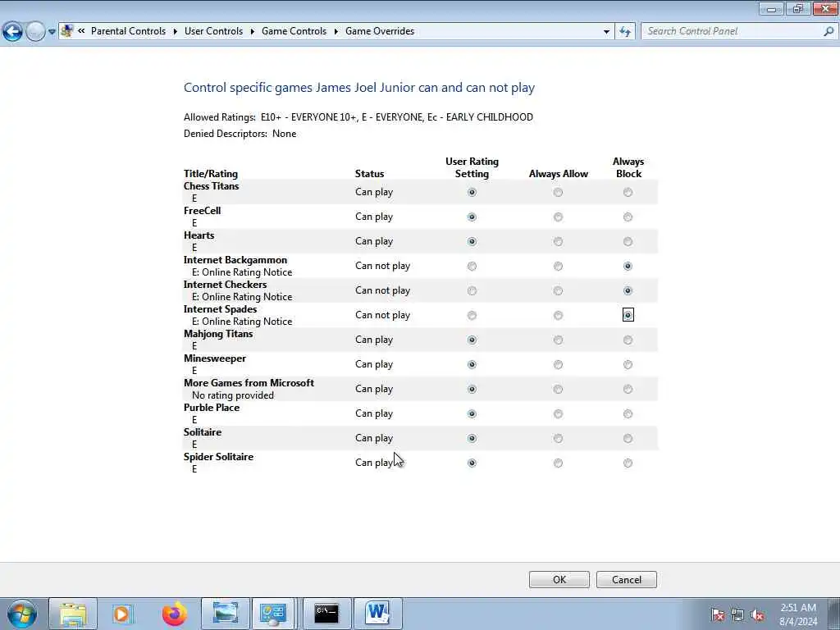The image size is (840, 630).
Task: Set Hearts to Always Block
Action: tap(628, 242)
